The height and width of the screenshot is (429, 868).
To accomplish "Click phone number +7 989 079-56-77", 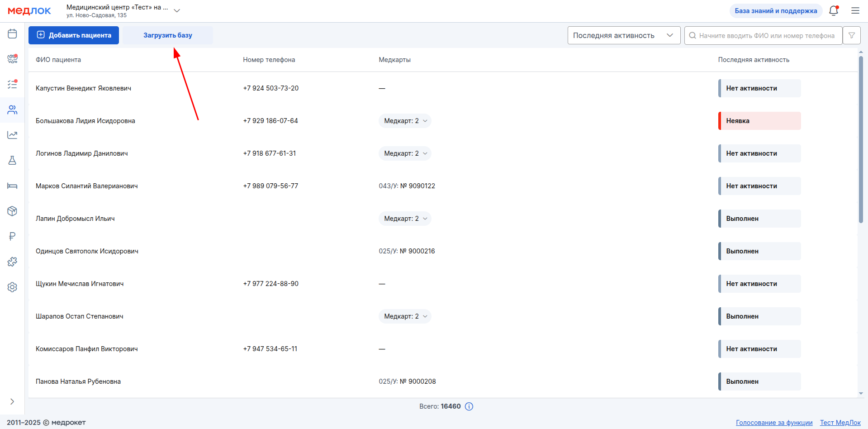I will click(x=270, y=186).
